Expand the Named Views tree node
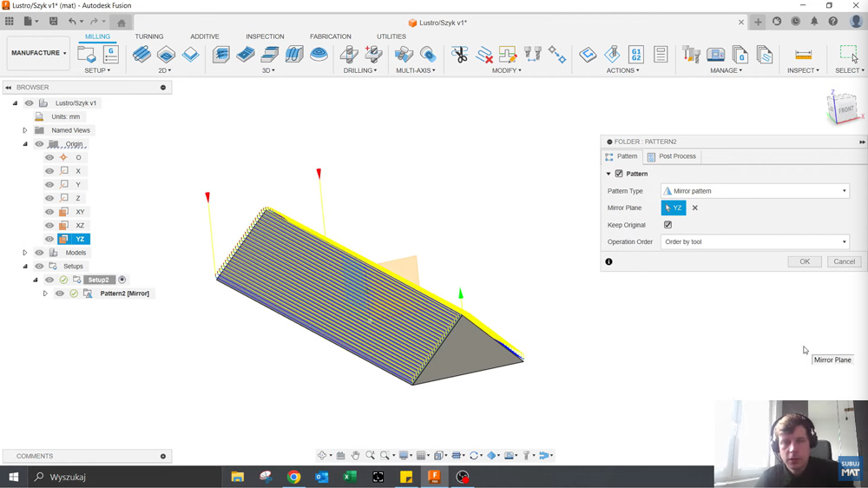The image size is (868, 488). (25, 130)
